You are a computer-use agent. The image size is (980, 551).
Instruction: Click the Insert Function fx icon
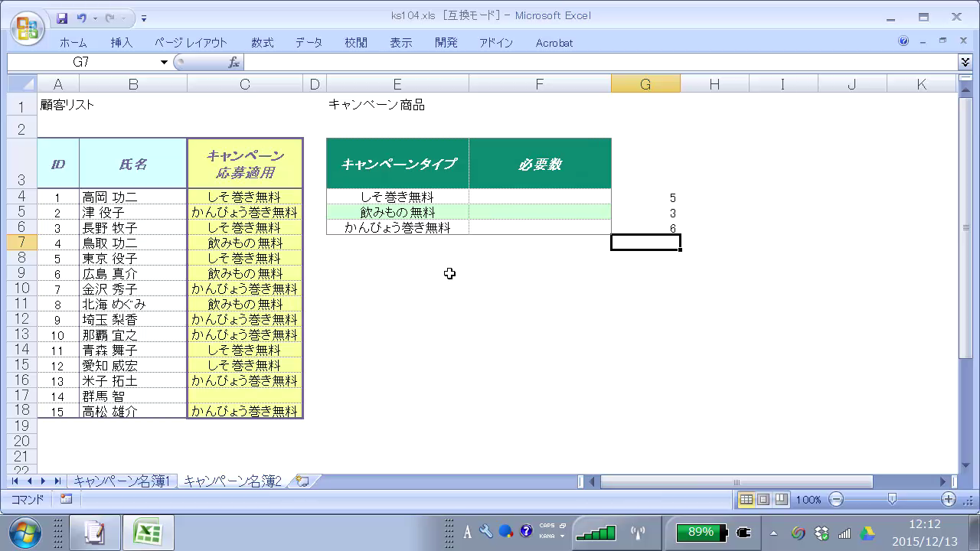point(234,62)
